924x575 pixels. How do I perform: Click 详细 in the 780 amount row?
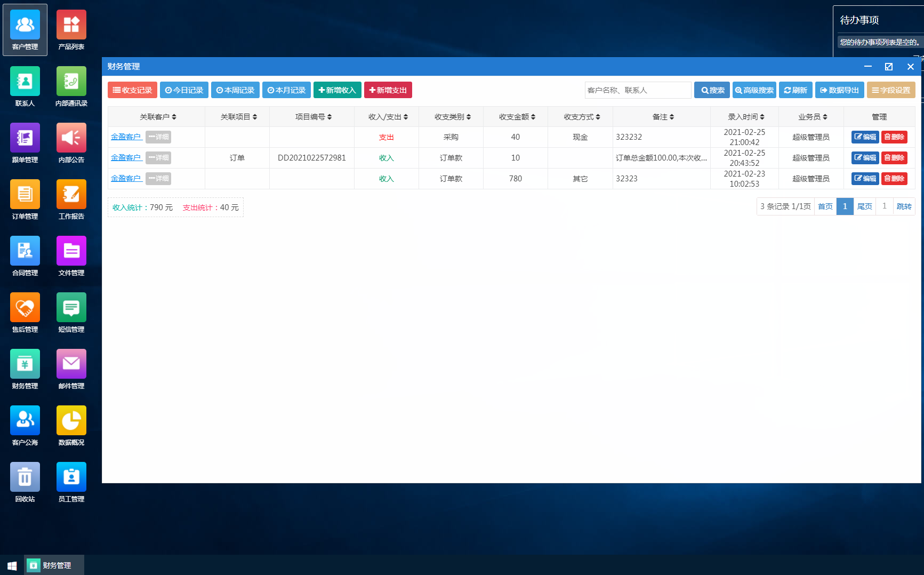[158, 179]
